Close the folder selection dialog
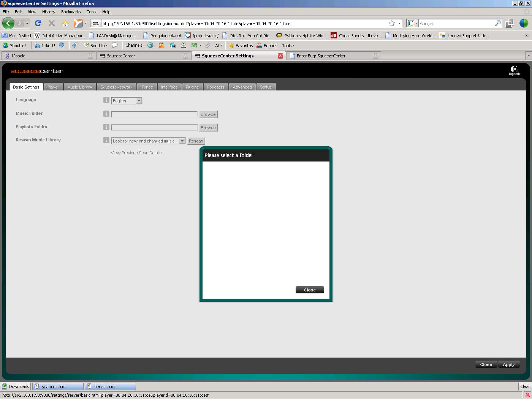Image resolution: width=532 pixels, height=399 pixels. coord(310,290)
